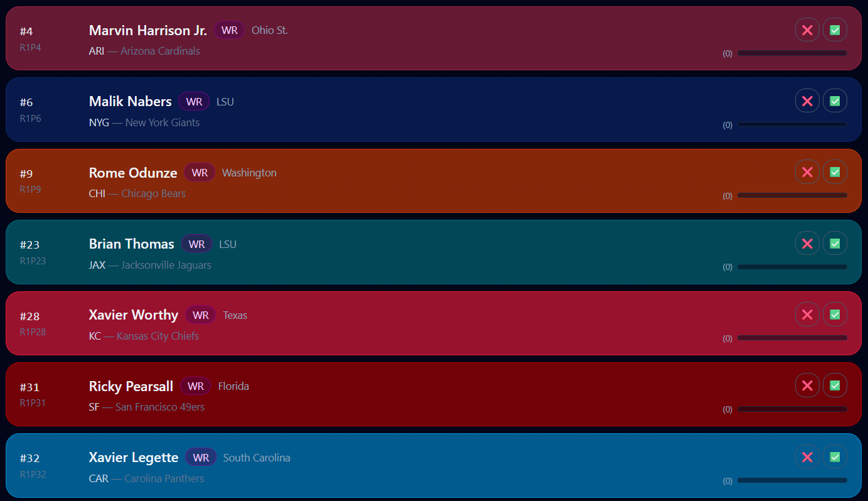Click the R1P4 round-pick label
Screen dimensions: 868x501
click(x=30, y=47)
